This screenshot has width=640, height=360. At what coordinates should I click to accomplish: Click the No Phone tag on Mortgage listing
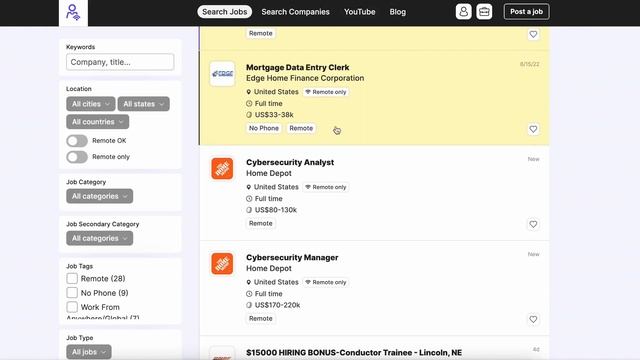coord(264,128)
